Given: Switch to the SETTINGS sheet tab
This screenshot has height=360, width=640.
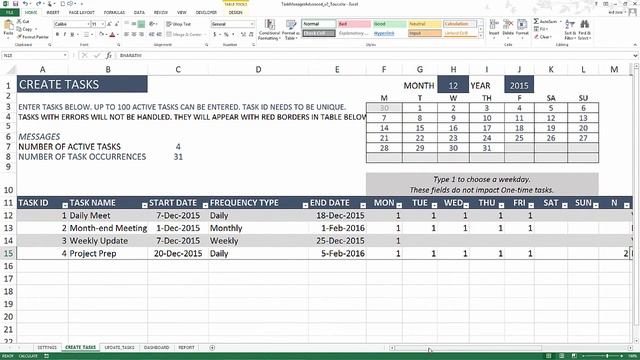Looking at the screenshot, I should (47, 347).
